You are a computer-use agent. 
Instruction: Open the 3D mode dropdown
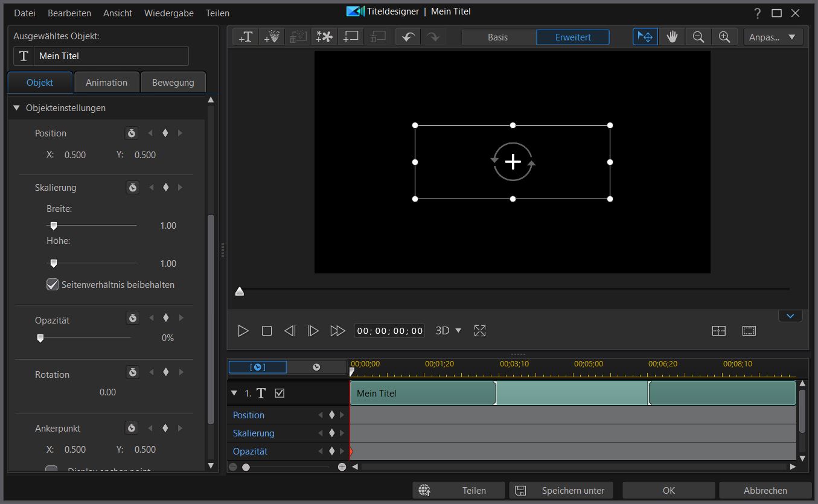tap(449, 330)
